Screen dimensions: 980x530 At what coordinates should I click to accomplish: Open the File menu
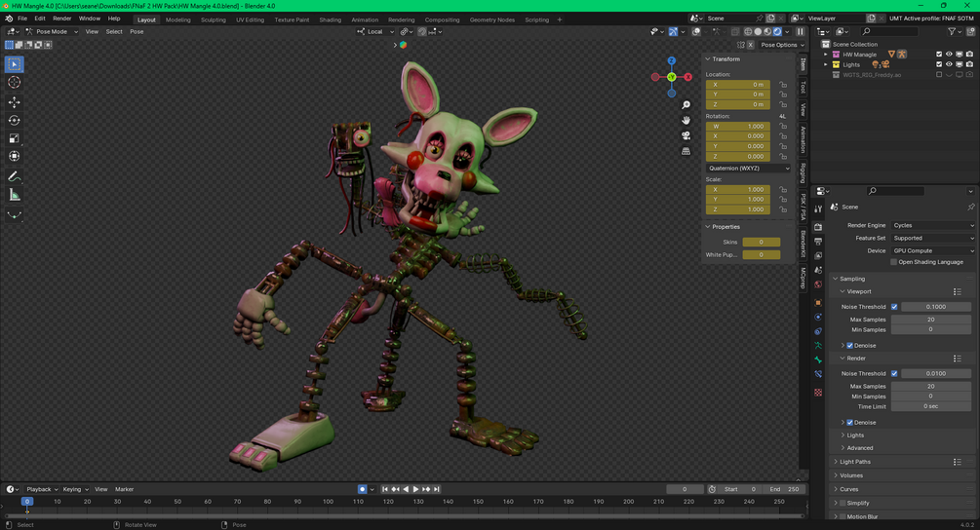(x=21, y=19)
